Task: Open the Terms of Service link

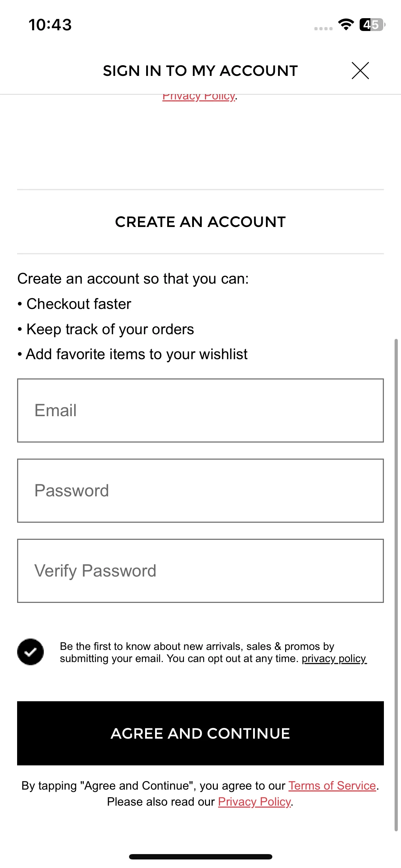Action: [332, 786]
